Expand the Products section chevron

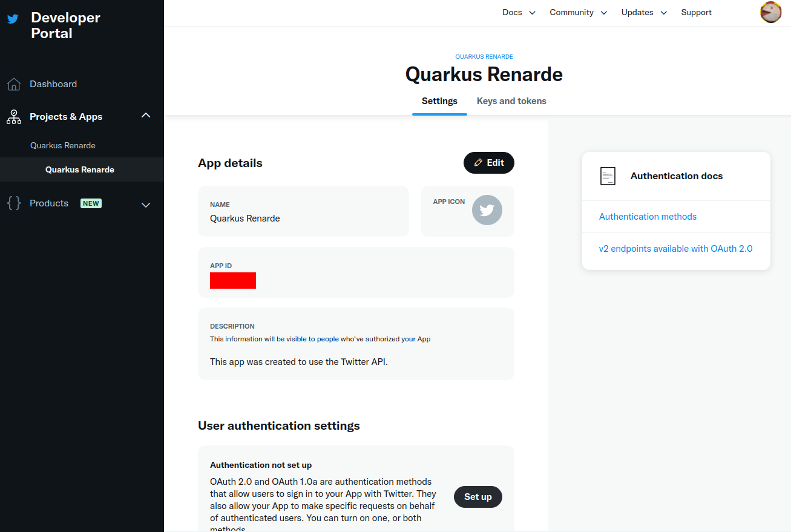146,205
